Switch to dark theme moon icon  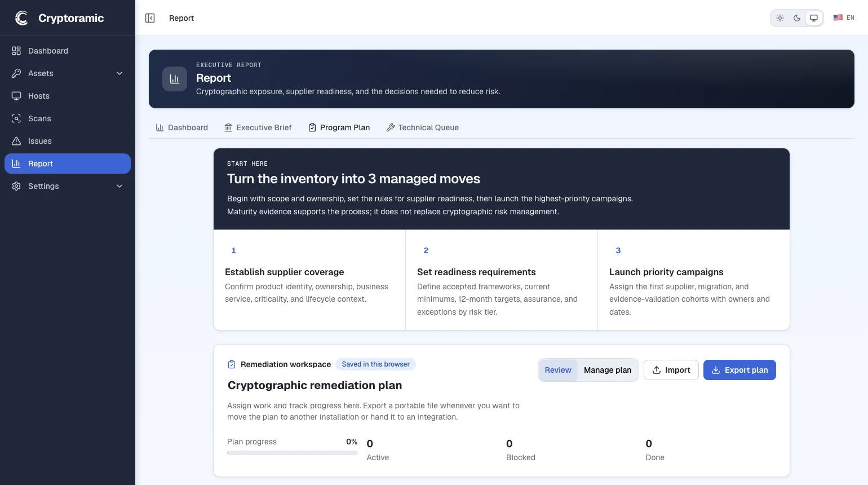797,18
